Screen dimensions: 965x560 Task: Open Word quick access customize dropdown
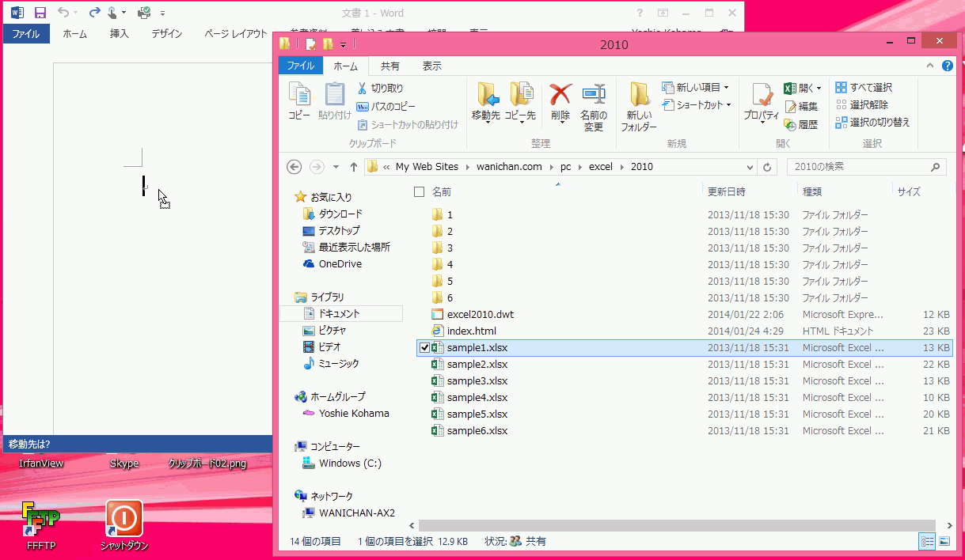(162, 13)
